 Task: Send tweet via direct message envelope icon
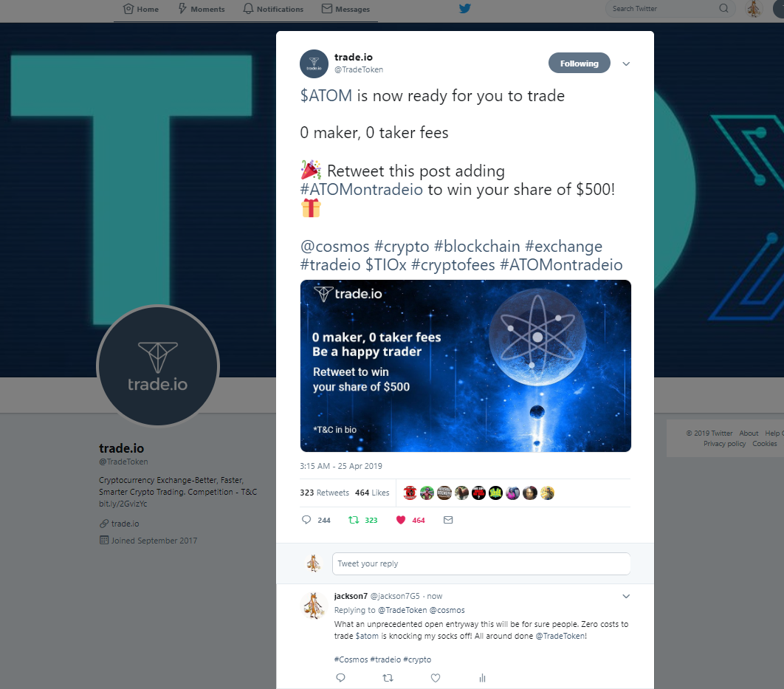[448, 520]
